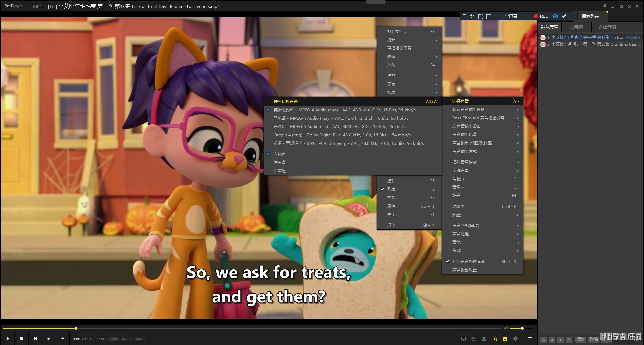Click 属性... Ctrl+F1 menu entry
The height and width of the screenshot is (345, 644).
(x=409, y=206)
